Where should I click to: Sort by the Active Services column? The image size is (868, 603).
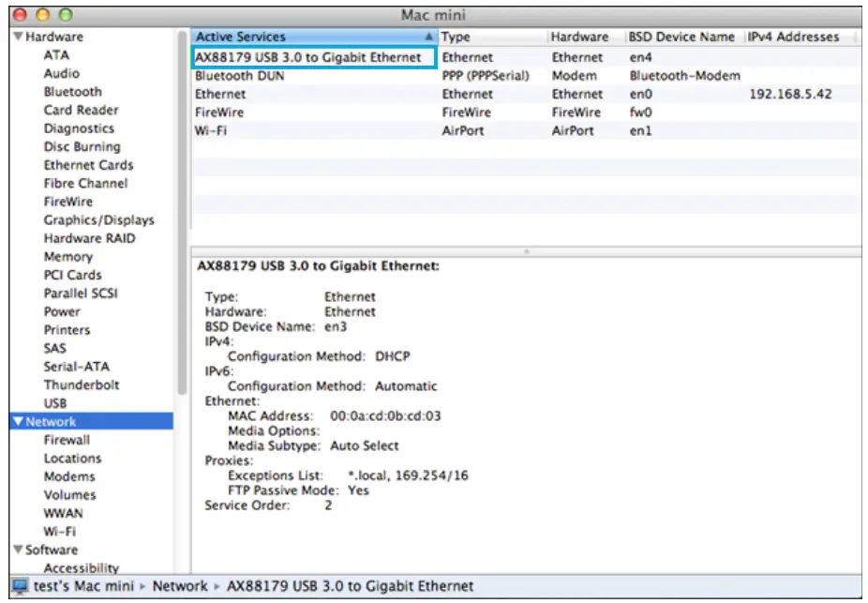[x=314, y=37]
